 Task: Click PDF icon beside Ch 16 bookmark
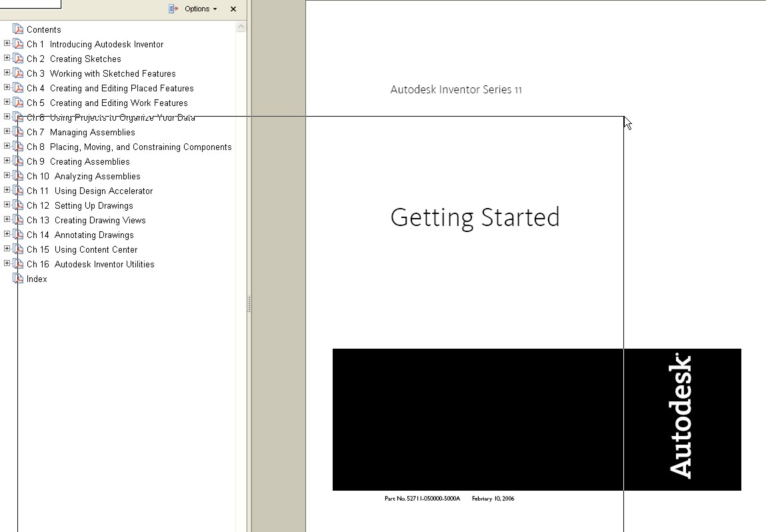point(18,264)
